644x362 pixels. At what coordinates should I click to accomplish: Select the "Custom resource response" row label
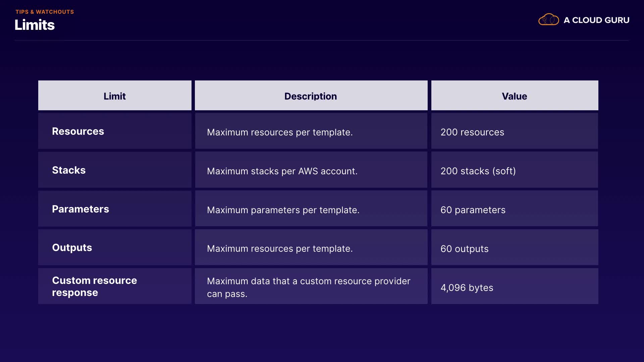point(94,286)
